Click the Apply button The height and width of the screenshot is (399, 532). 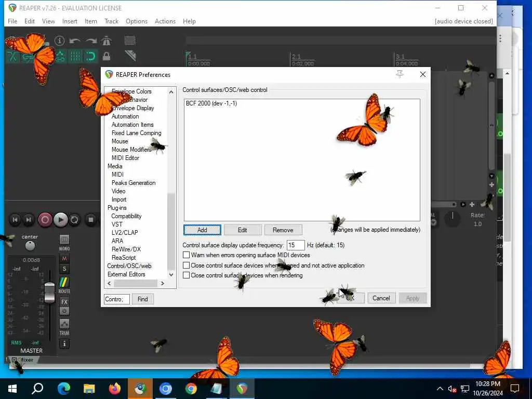pos(413,298)
